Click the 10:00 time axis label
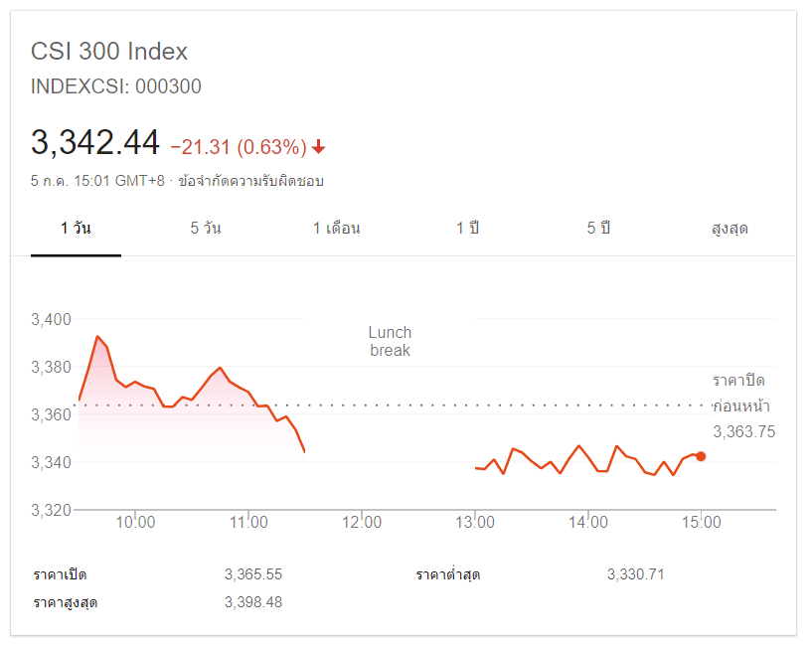 (x=135, y=521)
